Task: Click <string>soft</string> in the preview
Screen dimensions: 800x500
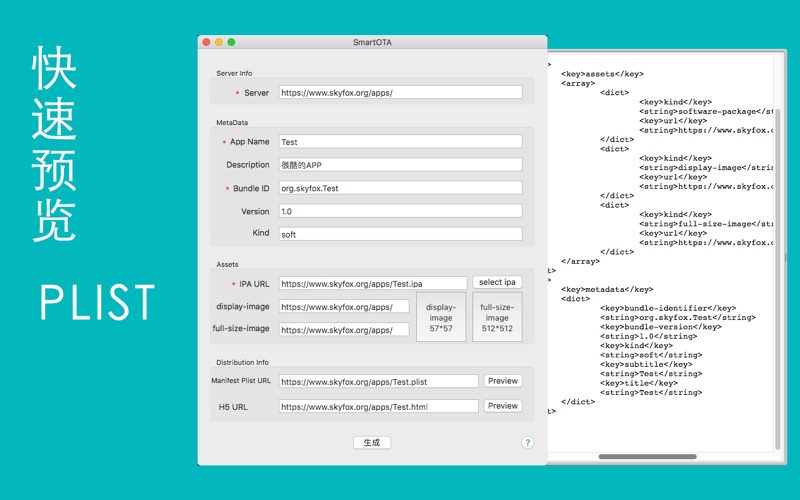Action: (651, 355)
